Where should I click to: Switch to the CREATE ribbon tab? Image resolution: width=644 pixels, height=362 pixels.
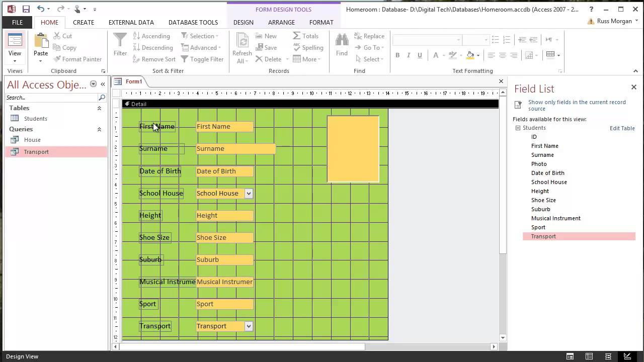pyautogui.click(x=84, y=22)
